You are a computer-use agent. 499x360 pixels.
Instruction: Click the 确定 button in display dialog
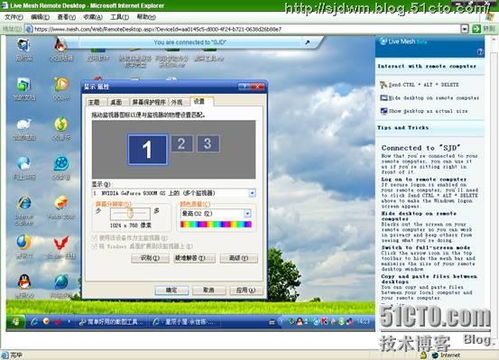click(172, 290)
